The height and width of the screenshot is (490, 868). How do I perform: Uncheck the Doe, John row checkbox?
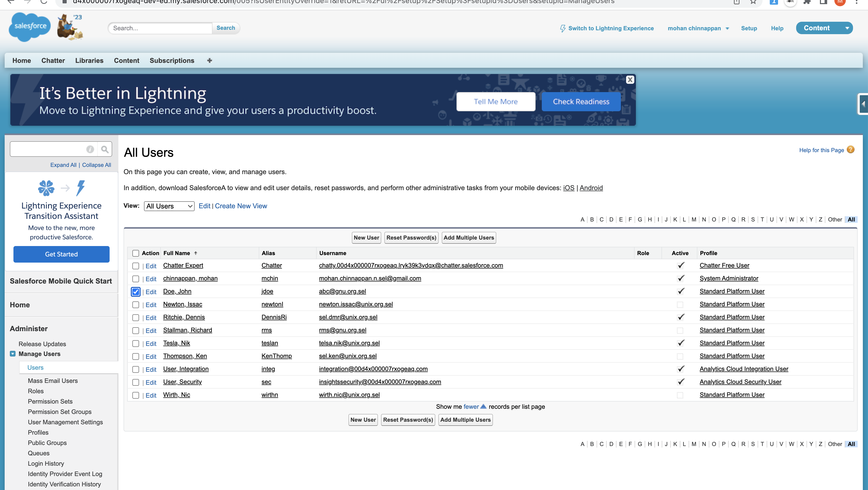tap(135, 292)
